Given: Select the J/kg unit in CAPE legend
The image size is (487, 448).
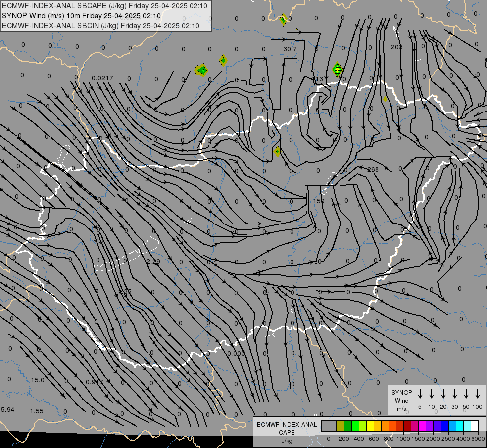Looking at the screenshot, I should pyautogui.click(x=287, y=441).
